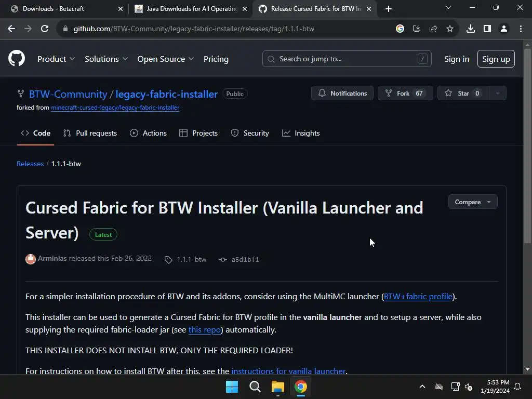Viewport: 532px width, 399px height.
Task: Close the Downloads - Betacraft tab
Action: coord(121,9)
